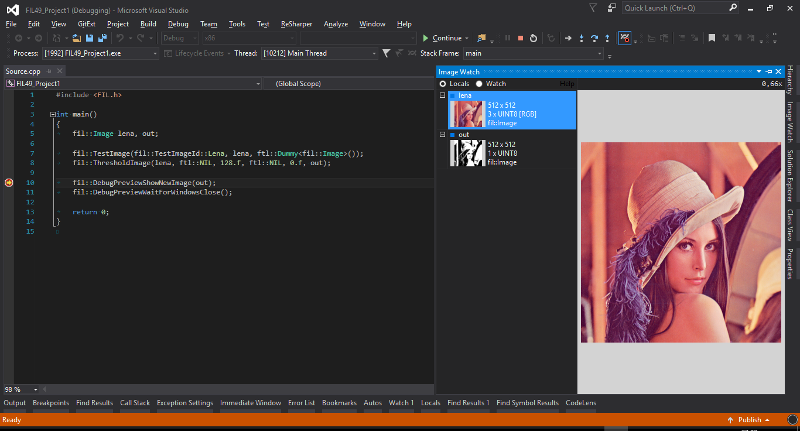Viewport: 800px width, 431px height.
Task: Click the Publish arrow icon in status bar
Action: click(x=730, y=420)
